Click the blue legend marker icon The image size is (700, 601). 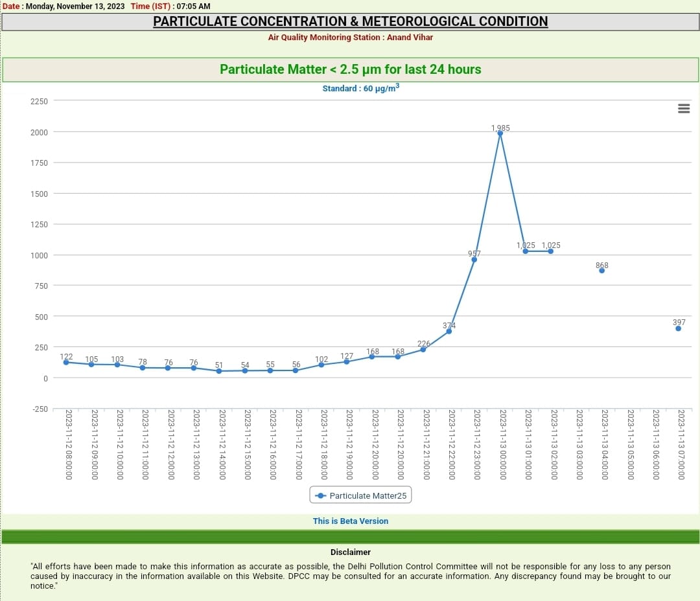pos(320,495)
